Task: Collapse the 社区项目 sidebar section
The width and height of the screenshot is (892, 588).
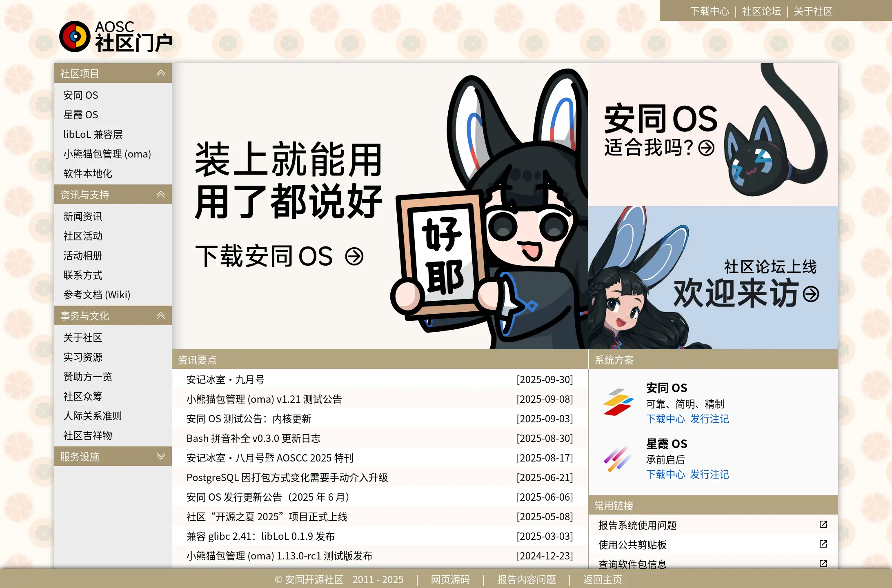Action: coord(161,73)
